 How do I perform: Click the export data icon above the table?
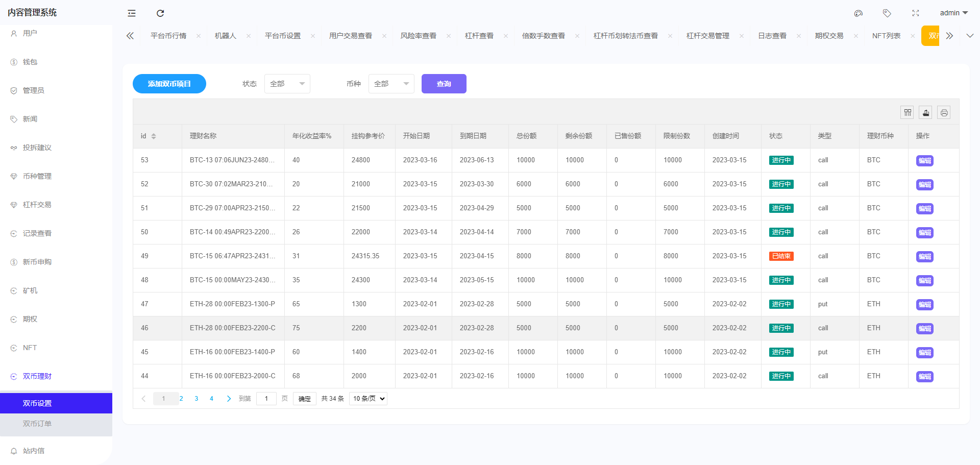point(925,112)
